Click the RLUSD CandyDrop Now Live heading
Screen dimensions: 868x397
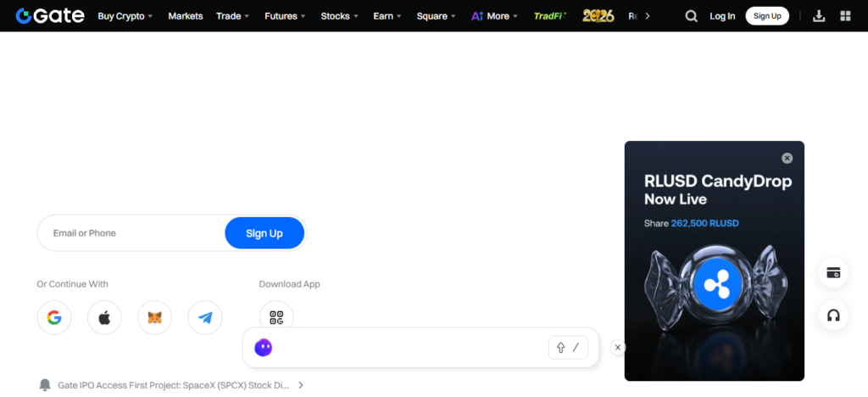[x=718, y=189]
